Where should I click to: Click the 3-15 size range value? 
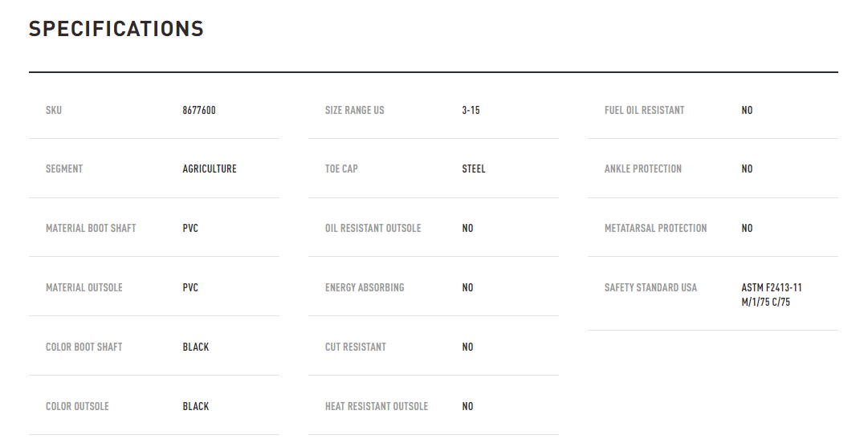(x=471, y=110)
